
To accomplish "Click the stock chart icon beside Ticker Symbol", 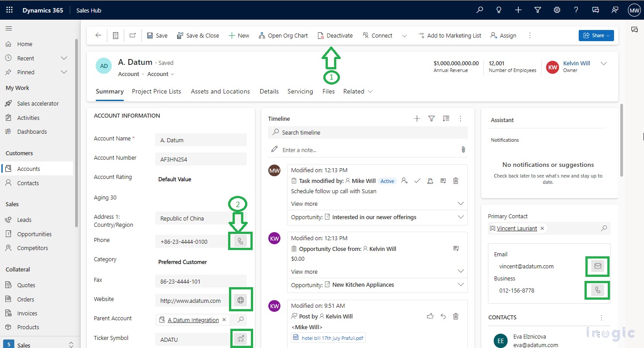I will (241, 339).
